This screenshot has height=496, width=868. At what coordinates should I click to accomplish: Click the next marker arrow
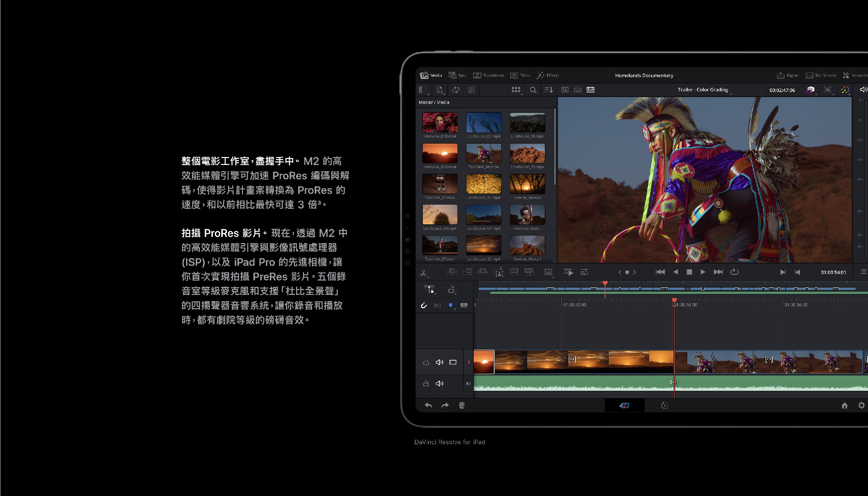click(634, 272)
